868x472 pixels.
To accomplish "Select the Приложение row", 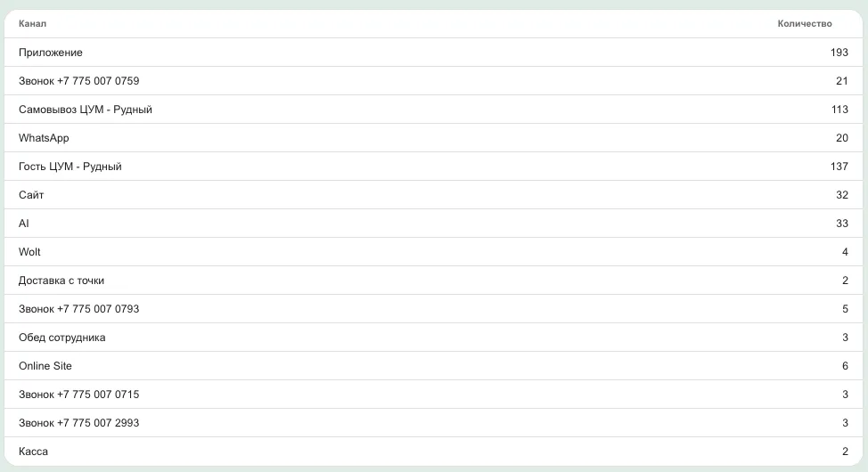I will (433, 53).
